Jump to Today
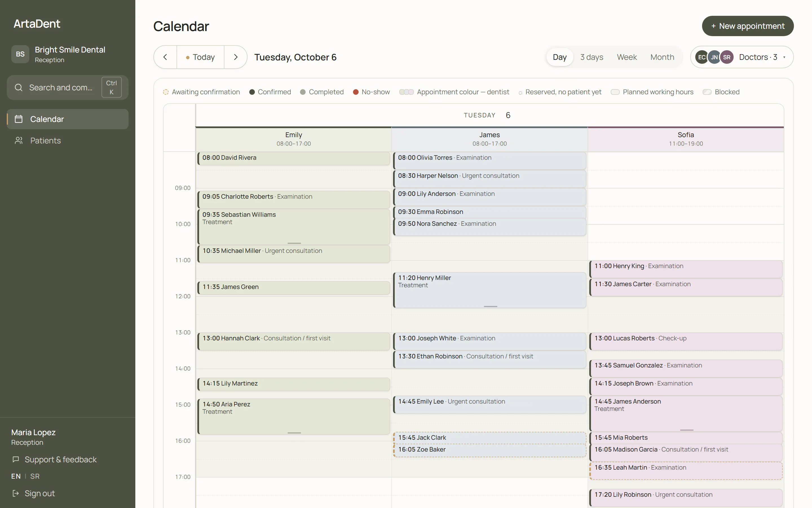This screenshot has height=508, width=812. (x=200, y=57)
